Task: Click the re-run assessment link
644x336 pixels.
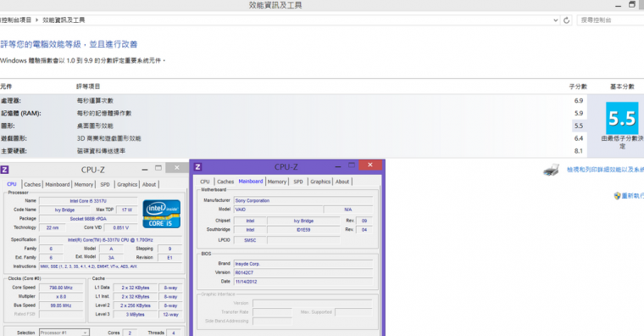Action: (x=632, y=196)
